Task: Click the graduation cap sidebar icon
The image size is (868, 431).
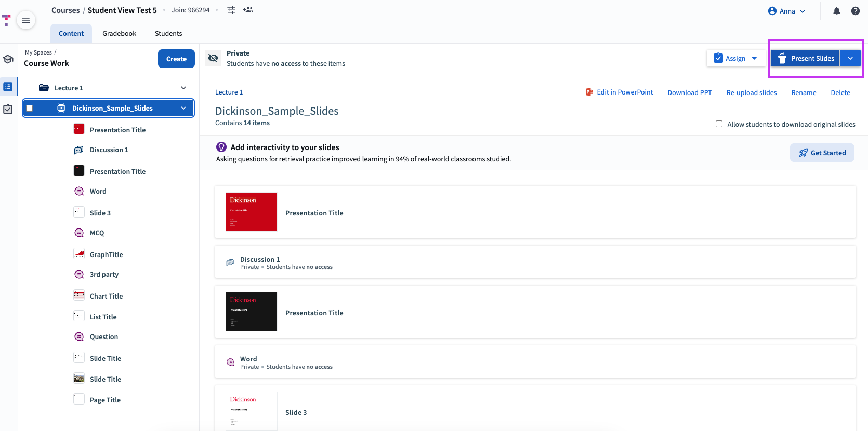Action: click(x=8, y=59)
